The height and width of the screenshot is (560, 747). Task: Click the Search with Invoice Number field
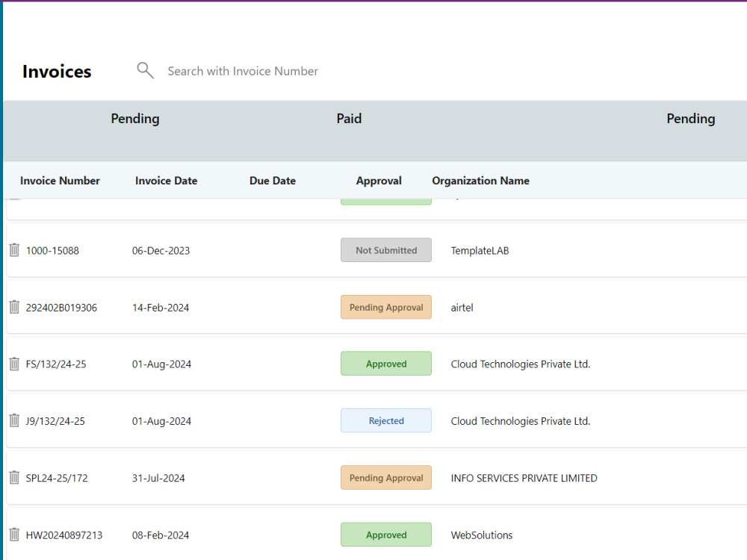[243, 71]
